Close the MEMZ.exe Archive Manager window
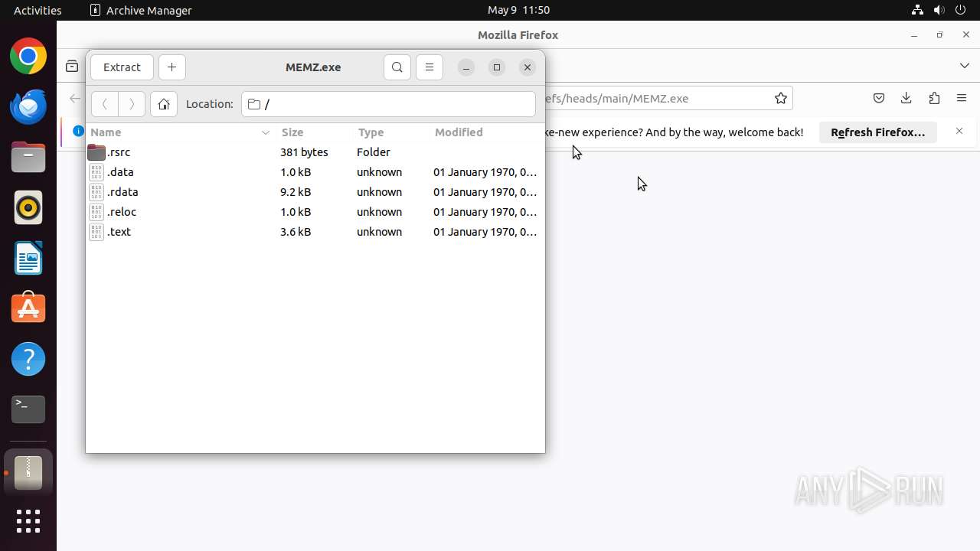The image size is (980, 551). coord(528,67)
